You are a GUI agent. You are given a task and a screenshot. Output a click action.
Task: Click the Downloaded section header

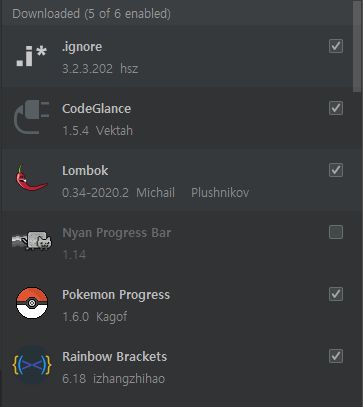pyautogui.click(x=91, y=14)
